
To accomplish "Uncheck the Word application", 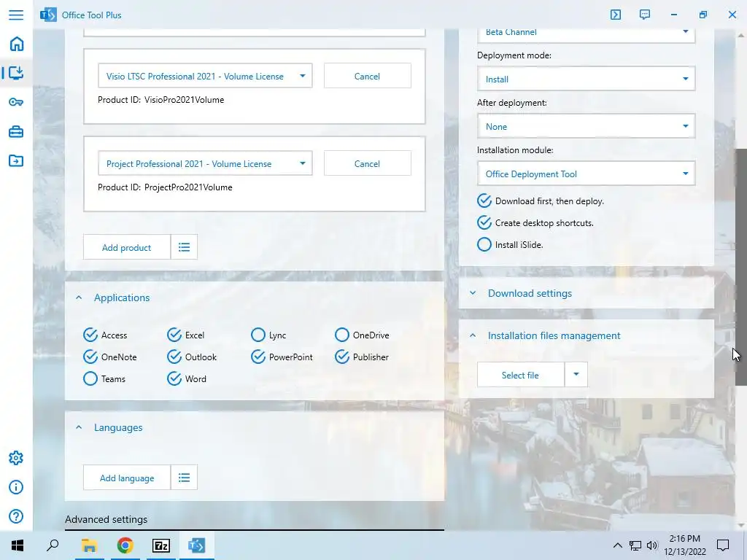I will point(186,378).
